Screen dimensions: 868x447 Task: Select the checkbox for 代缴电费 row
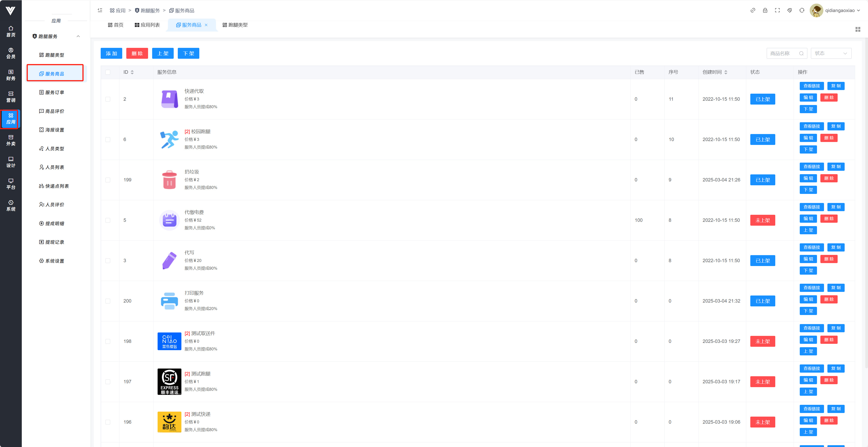coord(108,220)
